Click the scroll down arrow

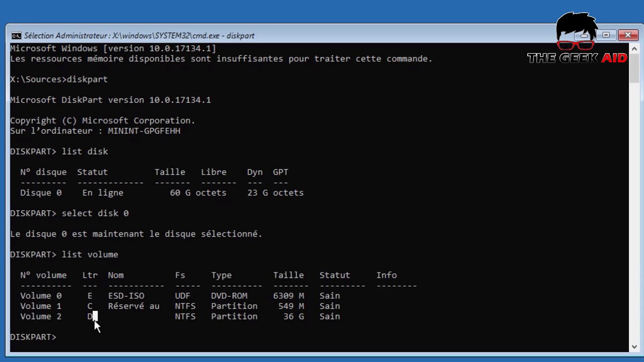tap(634, 346)
